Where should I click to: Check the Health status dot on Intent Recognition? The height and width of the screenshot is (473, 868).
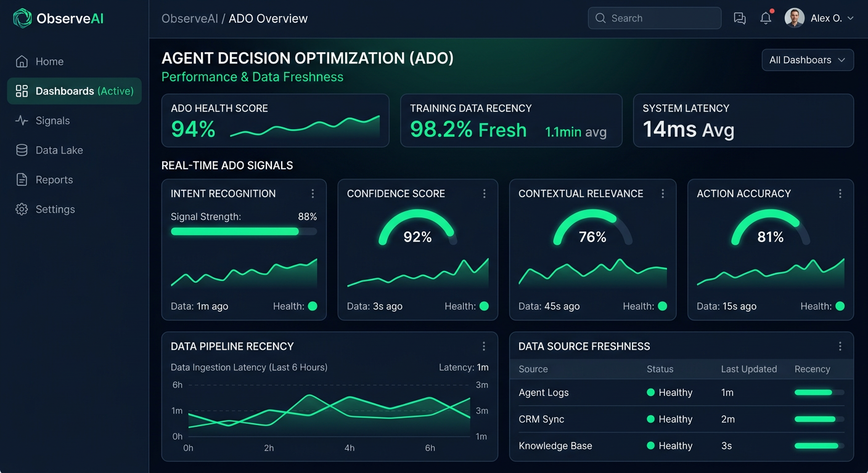[313, 306]
